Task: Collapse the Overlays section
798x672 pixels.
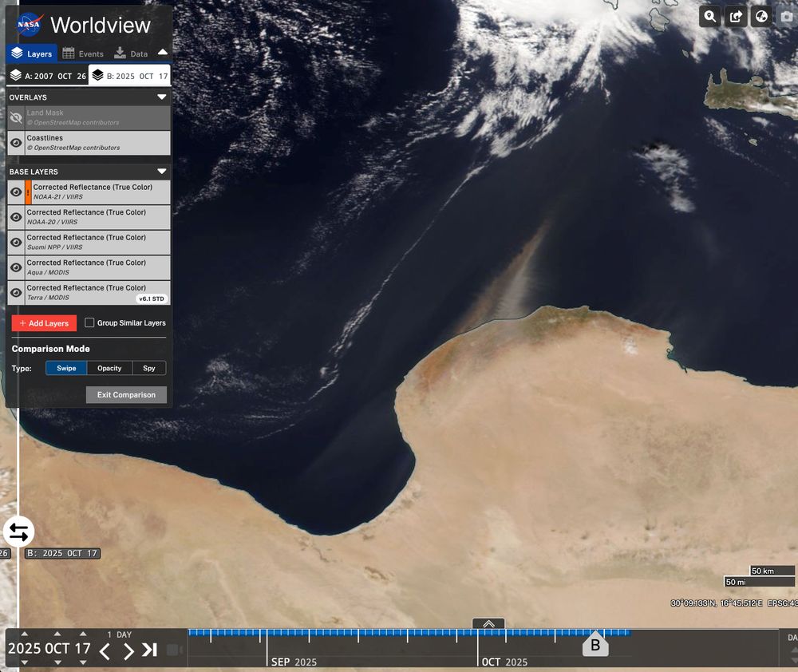Action: pos(162,97)
